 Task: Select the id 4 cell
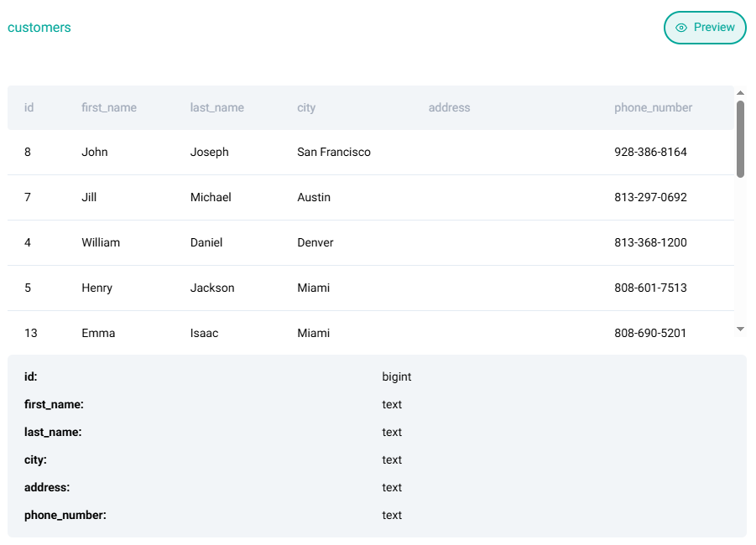(x=28, y=242)
